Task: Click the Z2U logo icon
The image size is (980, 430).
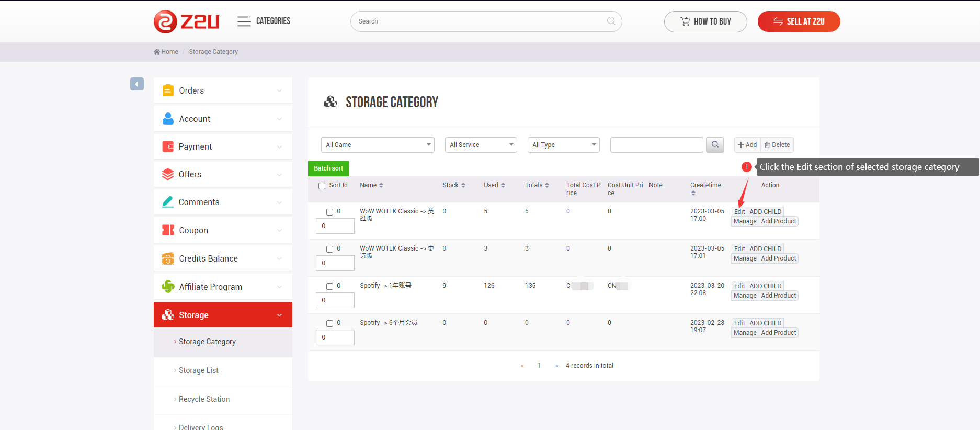Action: [x=165, y=21]
